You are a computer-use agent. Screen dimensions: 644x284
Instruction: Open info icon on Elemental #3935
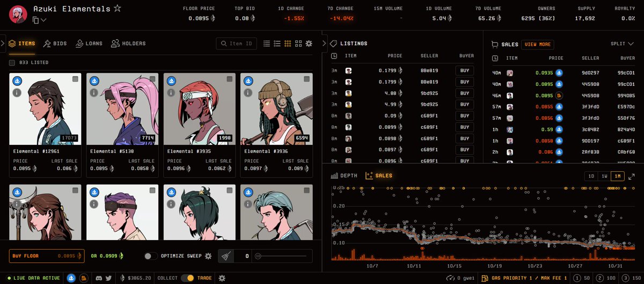(x=172, y=92)
